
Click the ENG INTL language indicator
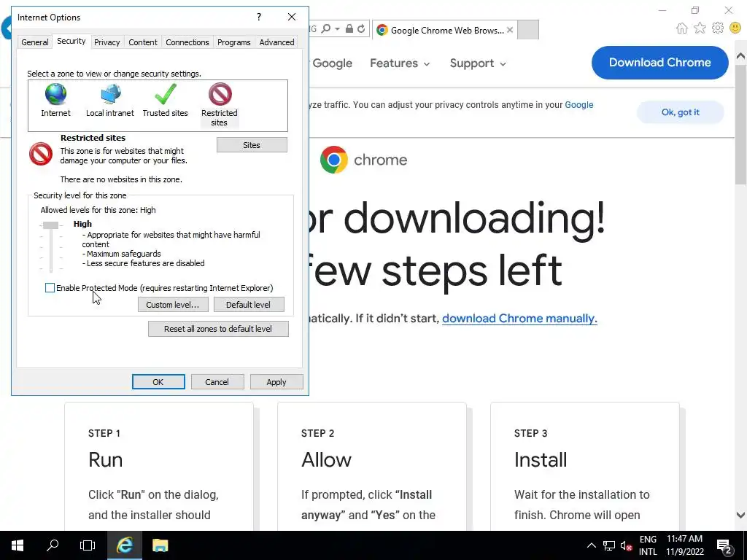[x=648, y=545]
